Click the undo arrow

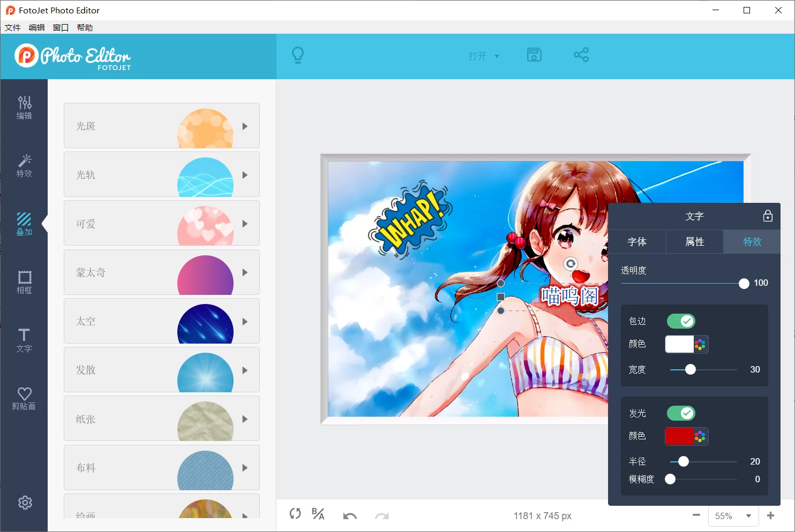(x=350, y=516)
